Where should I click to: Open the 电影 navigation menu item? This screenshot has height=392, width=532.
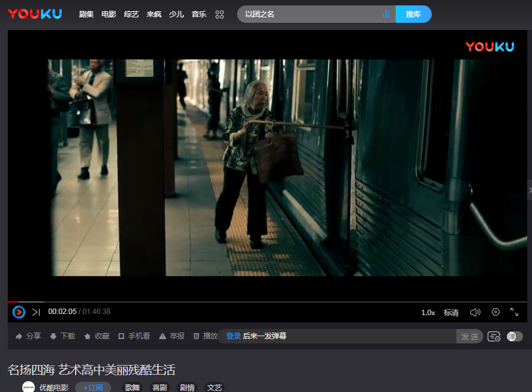[x=109, y=14]
